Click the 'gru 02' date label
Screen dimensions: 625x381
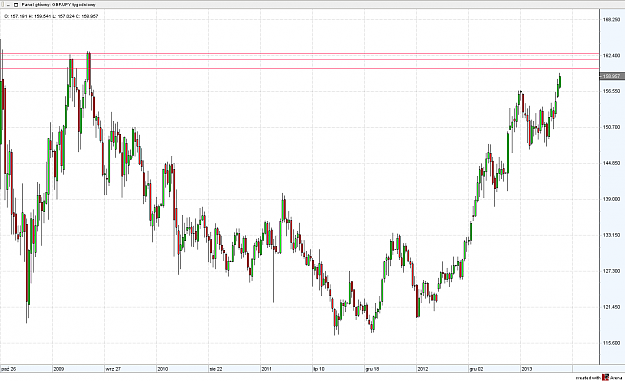pos(477,369)
